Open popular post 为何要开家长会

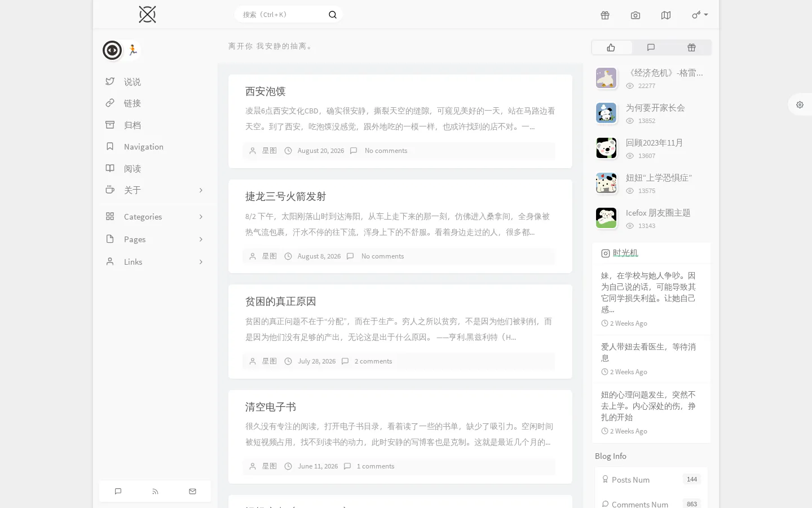pyautogui.click(x=655, y=108)
